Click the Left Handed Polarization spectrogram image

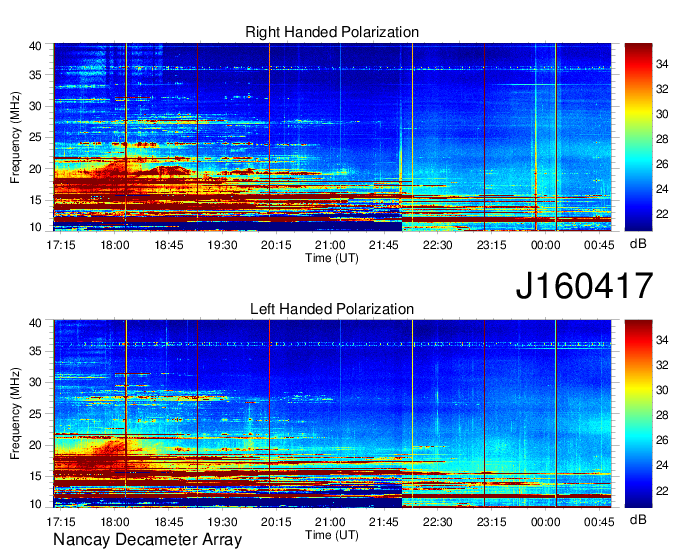(x=332, y=414)
